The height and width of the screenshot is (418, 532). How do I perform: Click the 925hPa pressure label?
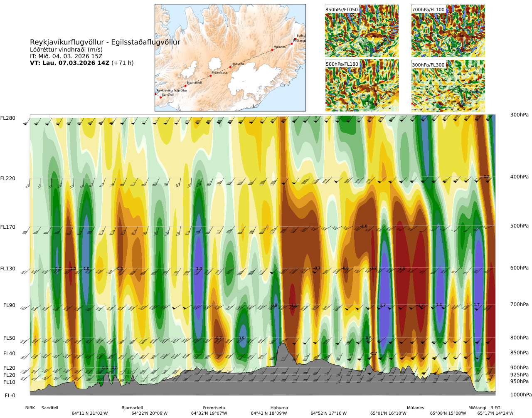[x=520, y=375]
